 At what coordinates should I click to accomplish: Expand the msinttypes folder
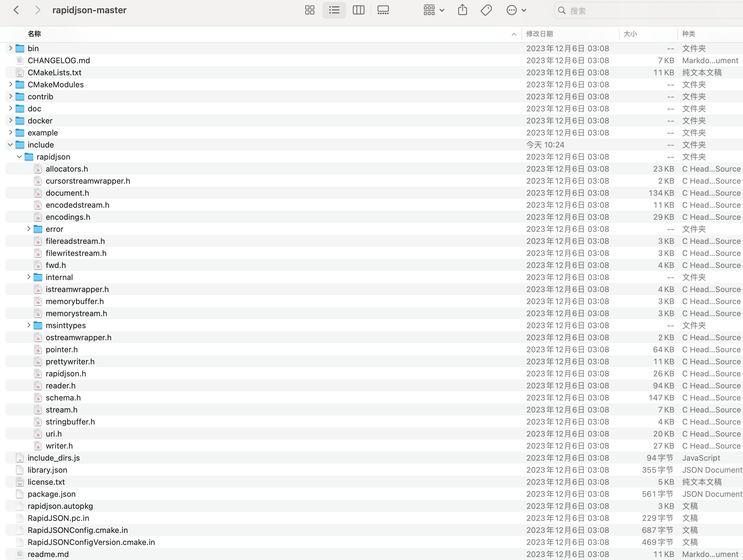[29, 325]
